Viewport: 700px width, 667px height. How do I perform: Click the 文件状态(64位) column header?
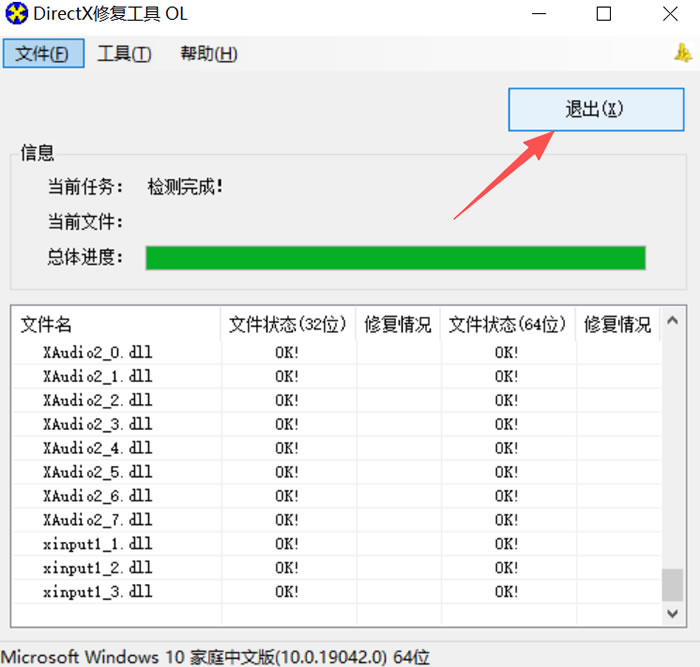508,324
